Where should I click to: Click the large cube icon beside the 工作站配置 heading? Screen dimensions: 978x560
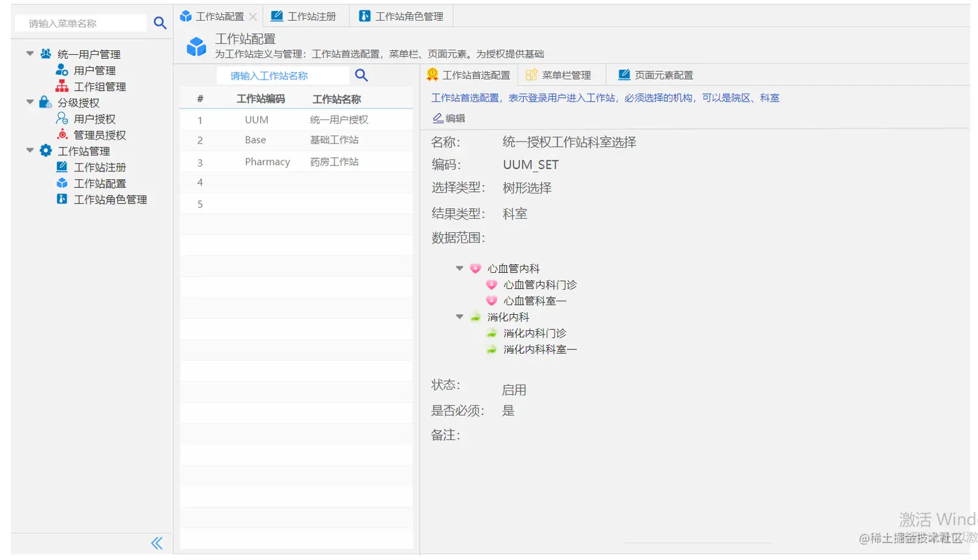pyautogui.click(x=196, y=46)
